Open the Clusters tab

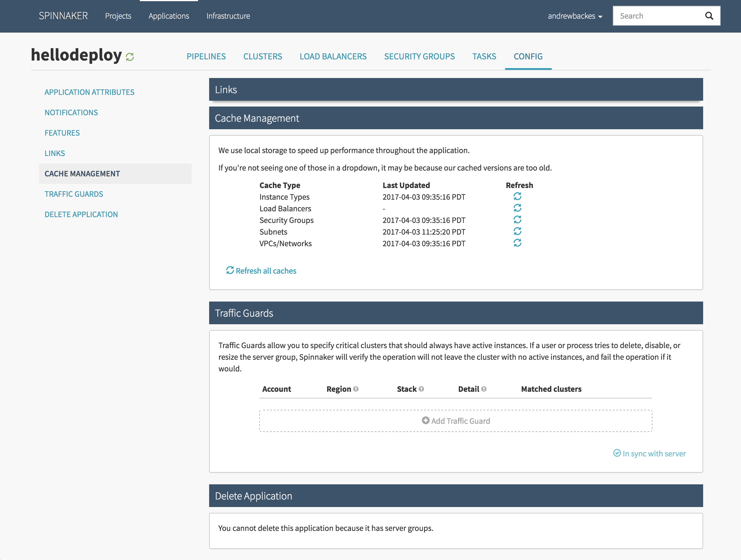click(262, 56)
